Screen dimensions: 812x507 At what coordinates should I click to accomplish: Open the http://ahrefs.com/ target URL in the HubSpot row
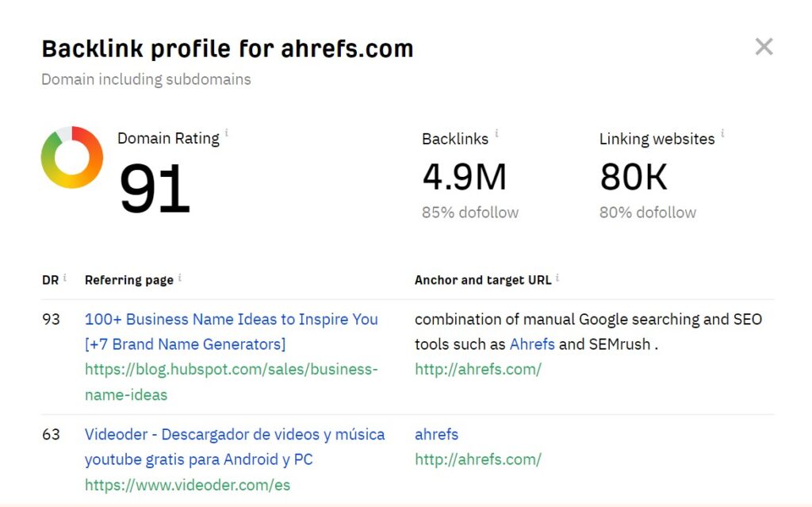pyautogui.click(x=478, y=369)
